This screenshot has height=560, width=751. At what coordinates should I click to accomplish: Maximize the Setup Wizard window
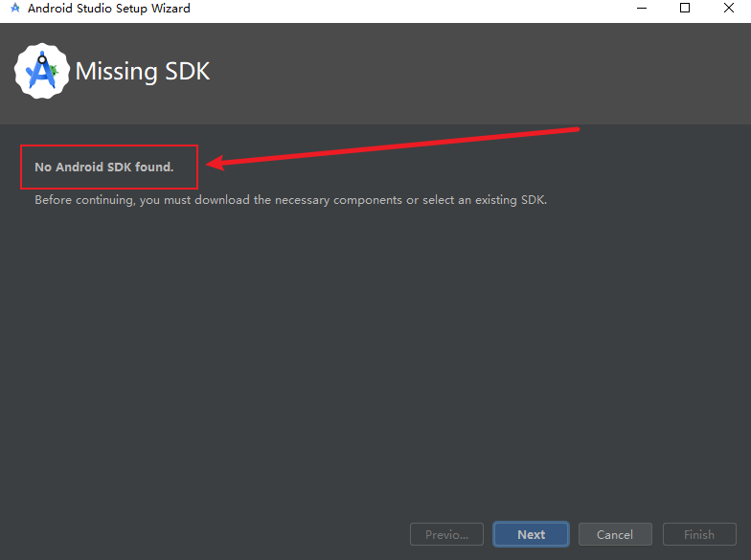click(x=685, y=9)
